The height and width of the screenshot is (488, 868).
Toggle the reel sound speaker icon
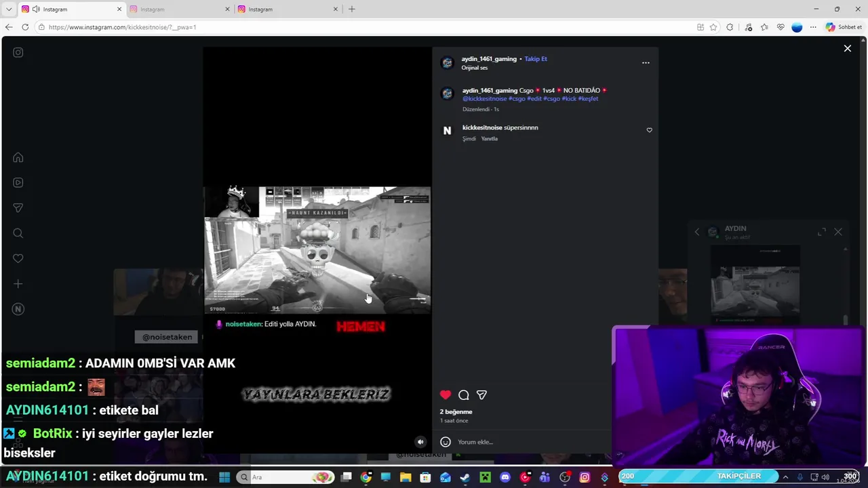[x=420, y=442]
